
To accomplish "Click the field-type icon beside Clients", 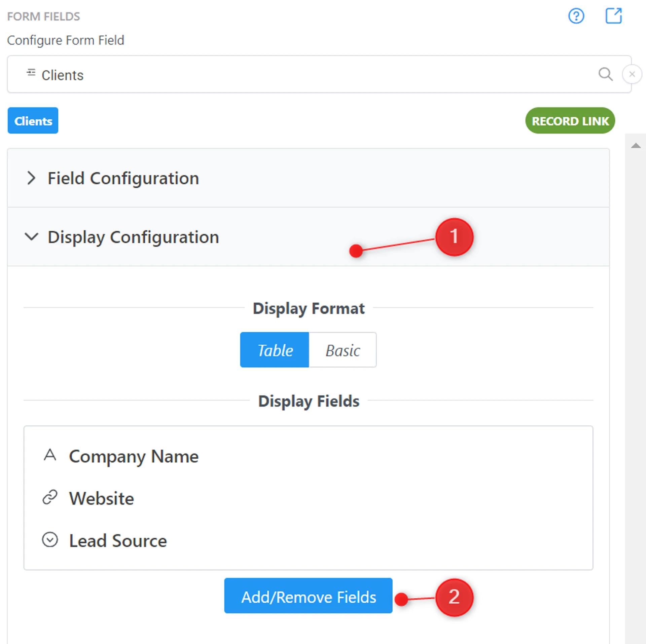I will point(31,73).
